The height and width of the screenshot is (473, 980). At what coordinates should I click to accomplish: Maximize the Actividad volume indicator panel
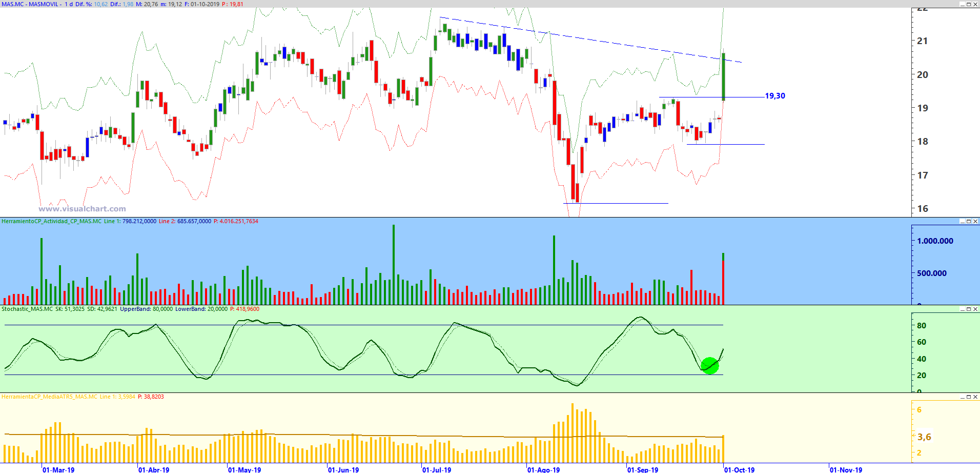(x=969, y=221)
